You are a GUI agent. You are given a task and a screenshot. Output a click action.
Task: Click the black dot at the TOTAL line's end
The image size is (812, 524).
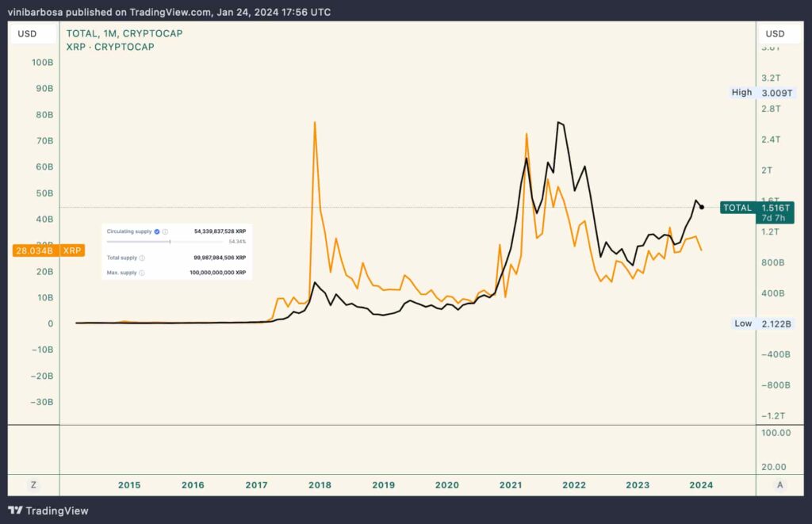702,207
